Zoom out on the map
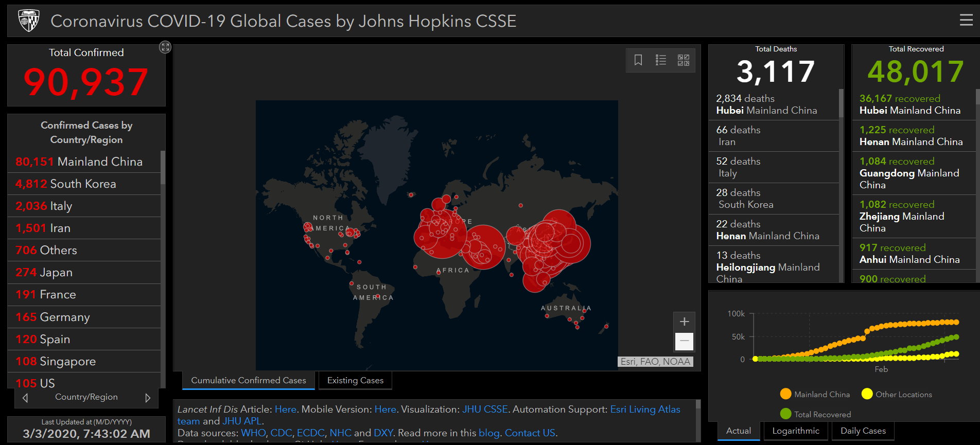This screenshot has height=445, width=980. (x=684, y=341)
